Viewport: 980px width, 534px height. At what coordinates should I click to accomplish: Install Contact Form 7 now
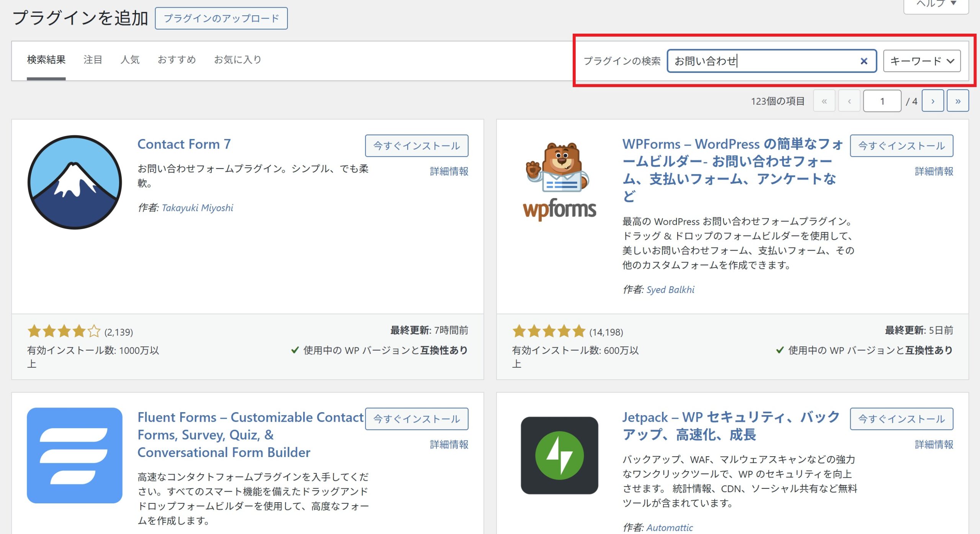click(416, 146)
